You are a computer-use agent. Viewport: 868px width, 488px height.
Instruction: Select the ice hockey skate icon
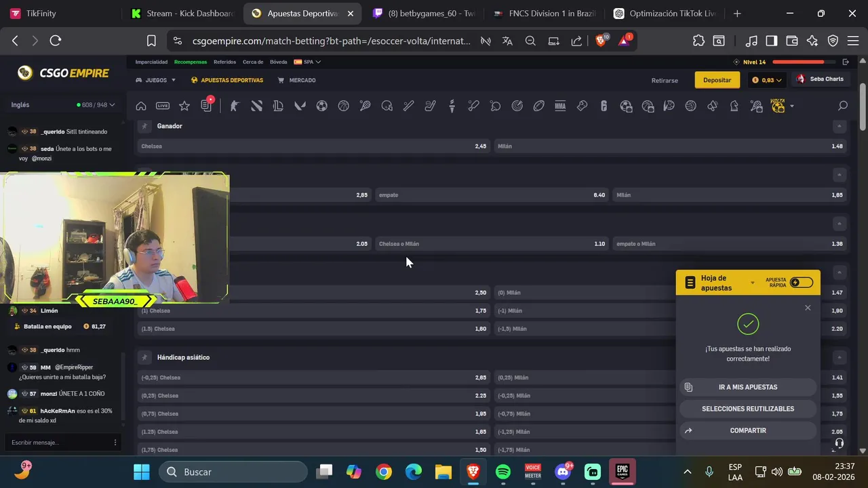(430, 106)
